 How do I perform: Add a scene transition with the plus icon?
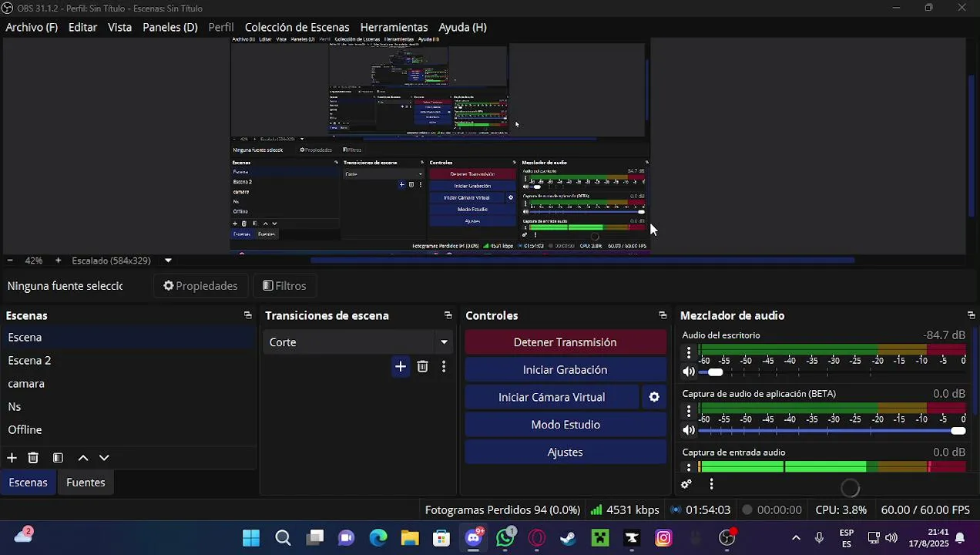pyautogui.click(x=400, y=367)
